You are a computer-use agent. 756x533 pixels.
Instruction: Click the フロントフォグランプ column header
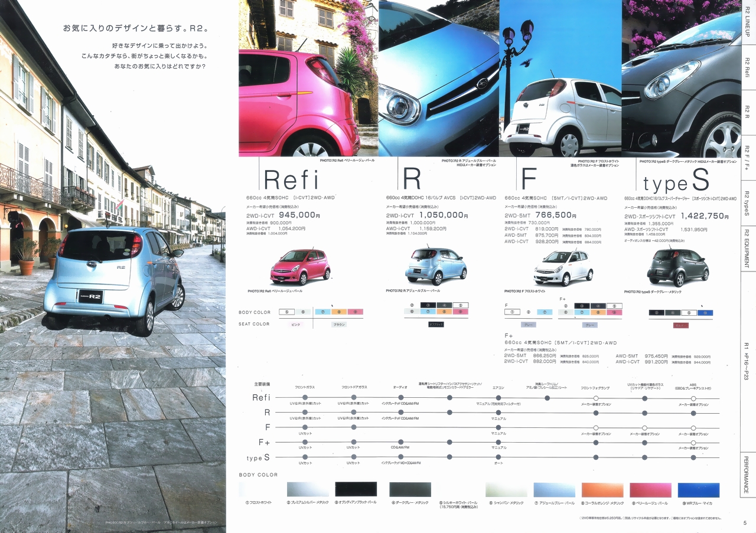coord(595,387)
